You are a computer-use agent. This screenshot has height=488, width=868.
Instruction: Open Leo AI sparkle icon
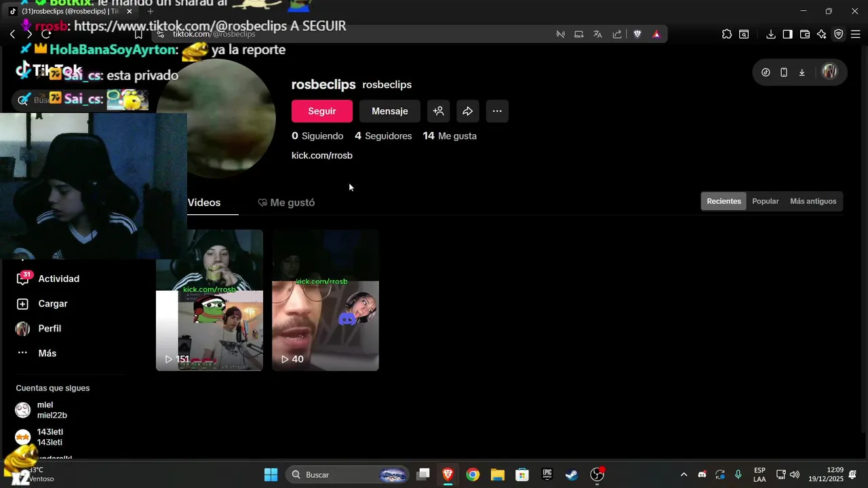point(822,34)
